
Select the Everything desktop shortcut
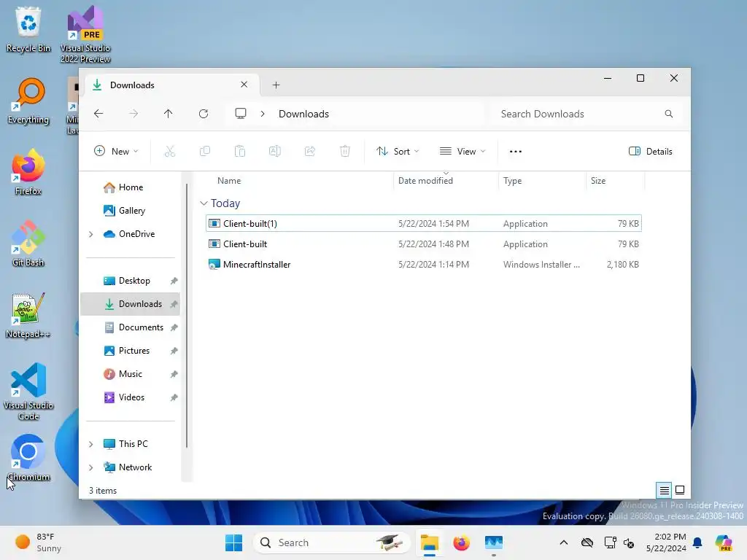pos(28,101)
